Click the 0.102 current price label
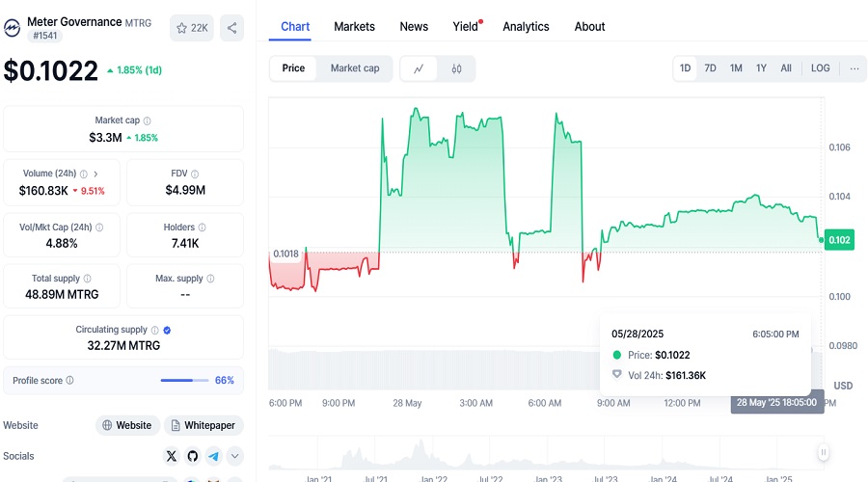 [x=839, y=240]
